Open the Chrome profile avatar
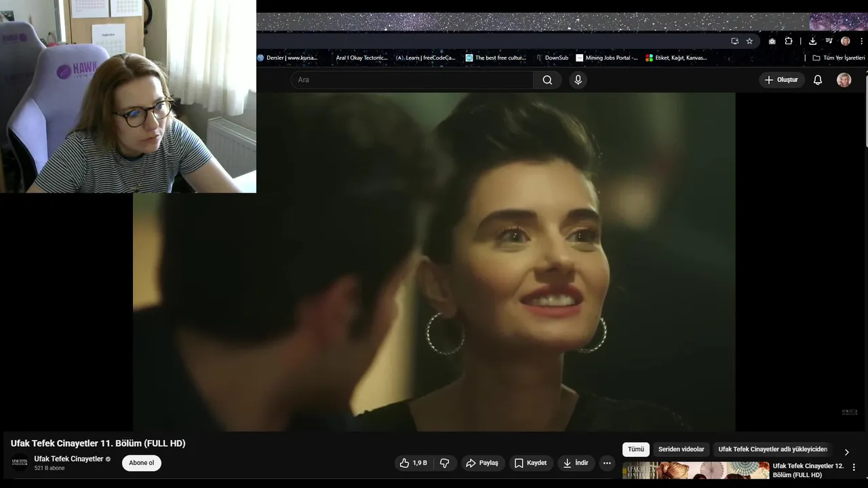This screenshot has width=868, height=488. coord(845,41)
